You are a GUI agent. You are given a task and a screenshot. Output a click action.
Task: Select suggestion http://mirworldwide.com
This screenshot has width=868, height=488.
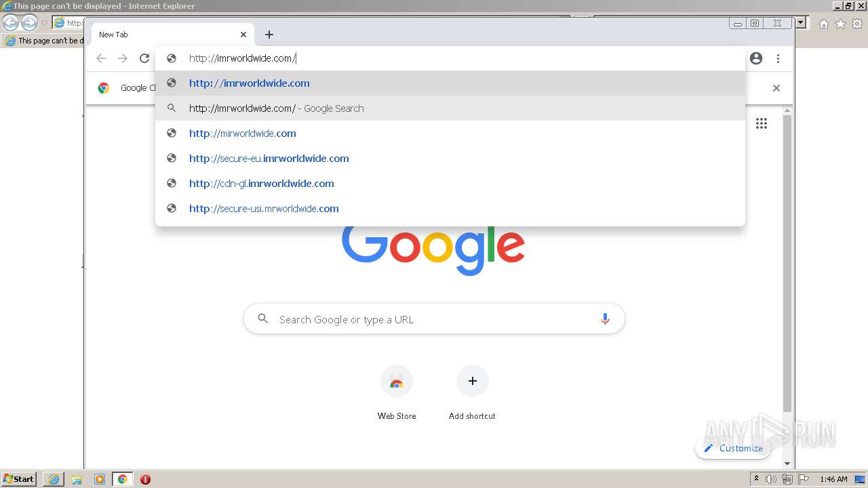450,134
